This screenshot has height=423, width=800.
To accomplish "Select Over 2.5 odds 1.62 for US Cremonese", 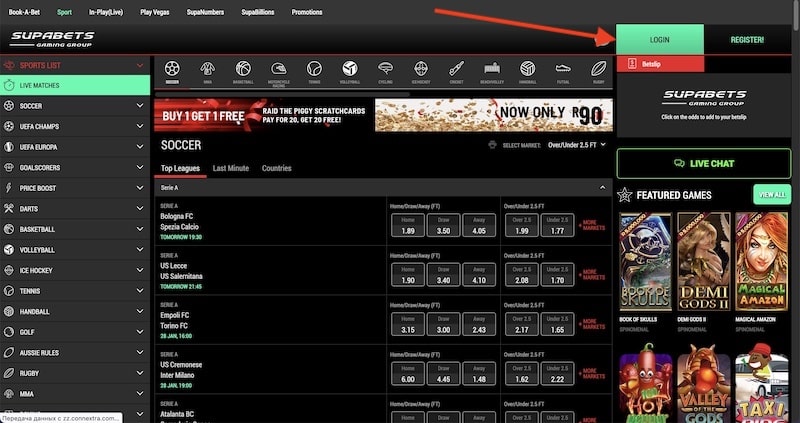I will point(522,374).
